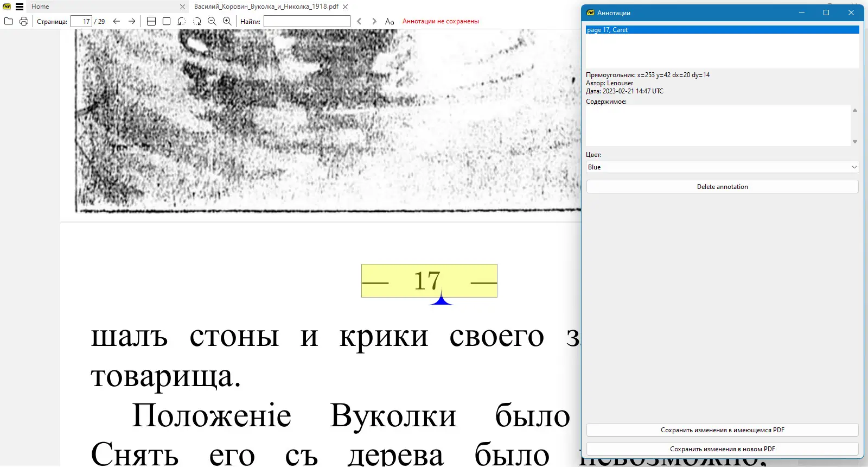Find previous search match
This screenshot has width=868, height=467.
[x=359, y=21]
